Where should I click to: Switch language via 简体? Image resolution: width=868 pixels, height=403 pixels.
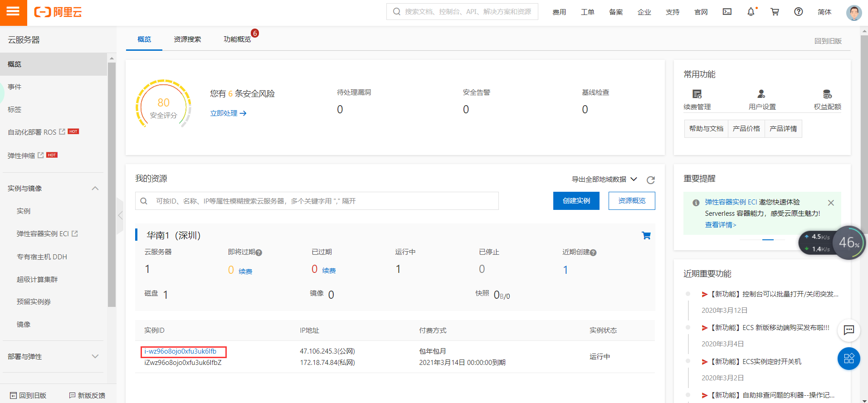tap(824, 12)
